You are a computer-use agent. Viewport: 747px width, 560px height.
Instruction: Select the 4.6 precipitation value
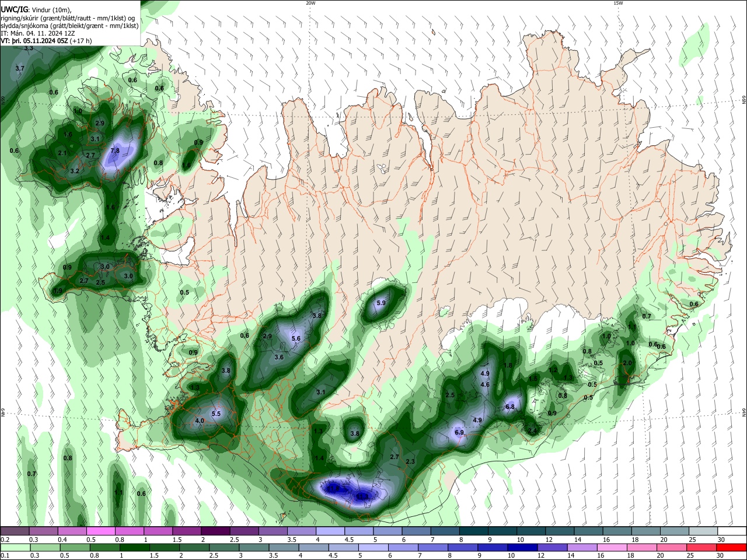[485, 384]
